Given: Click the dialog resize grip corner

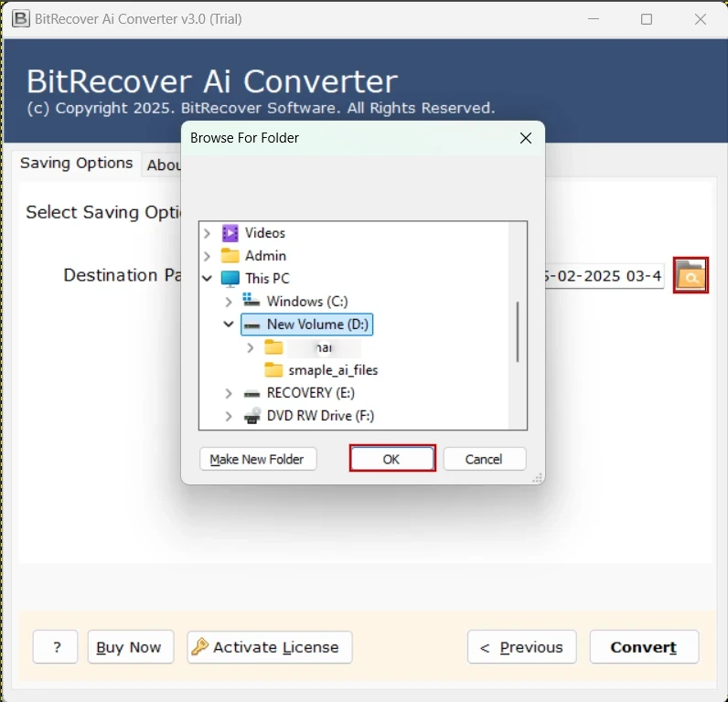Looking at the screenshot, I should coord(537,478).
